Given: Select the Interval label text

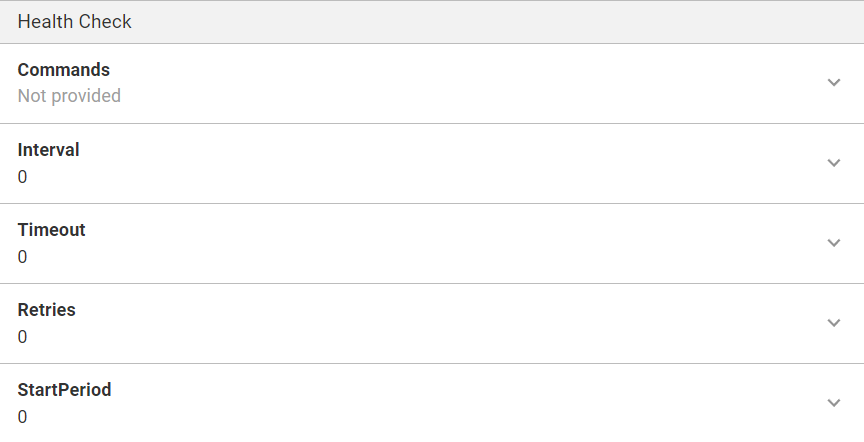Looking at the screenshot, I should click(x=49, y=150).
